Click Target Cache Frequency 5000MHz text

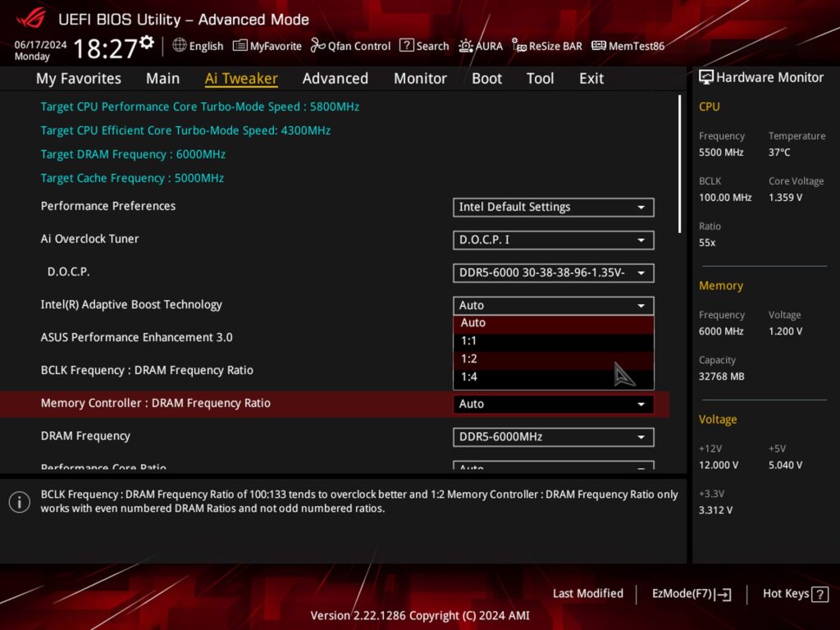point(132,178)
